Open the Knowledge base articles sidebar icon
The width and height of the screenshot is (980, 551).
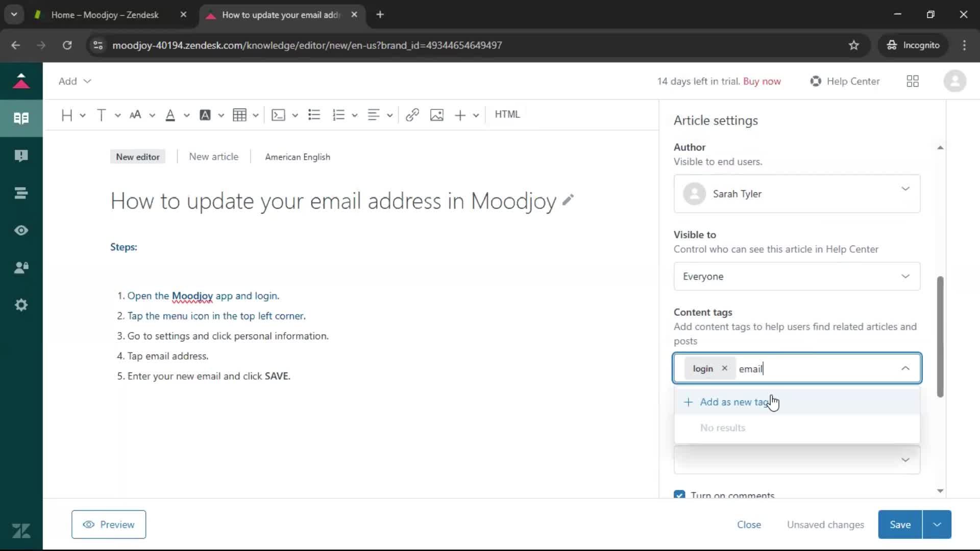[x=21, y=118]
